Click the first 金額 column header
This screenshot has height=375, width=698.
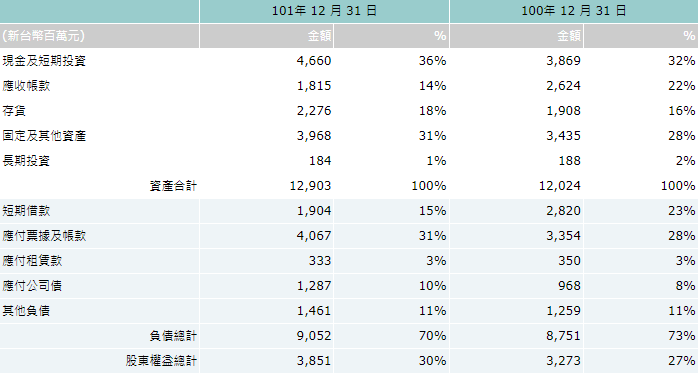pyautogui.click(x=320, y=36)
